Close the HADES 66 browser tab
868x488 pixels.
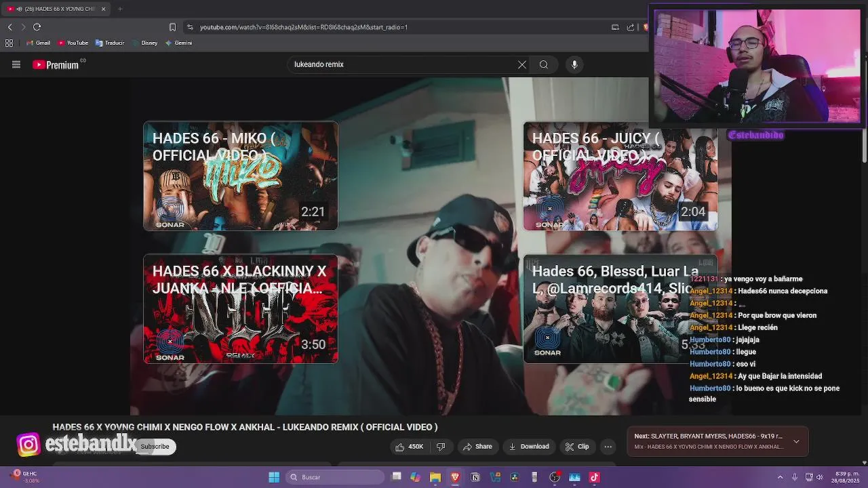click(103, 9)
